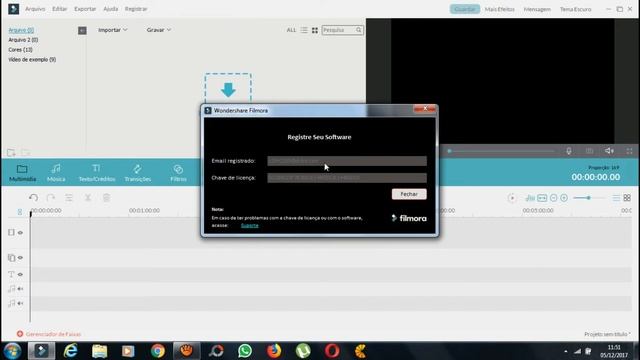Toggle visibility of the text track
The image size is (640, 360).
pos(20,274)
